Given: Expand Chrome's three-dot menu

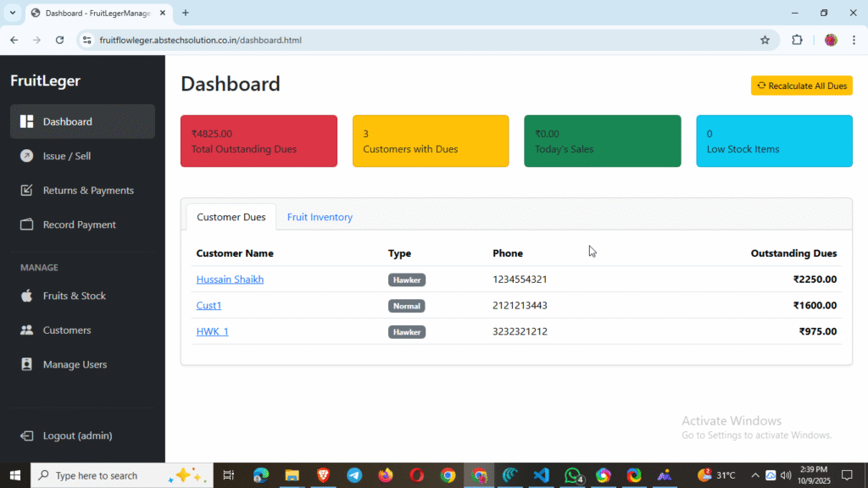Looking at the screenshot, I should 854,40.
